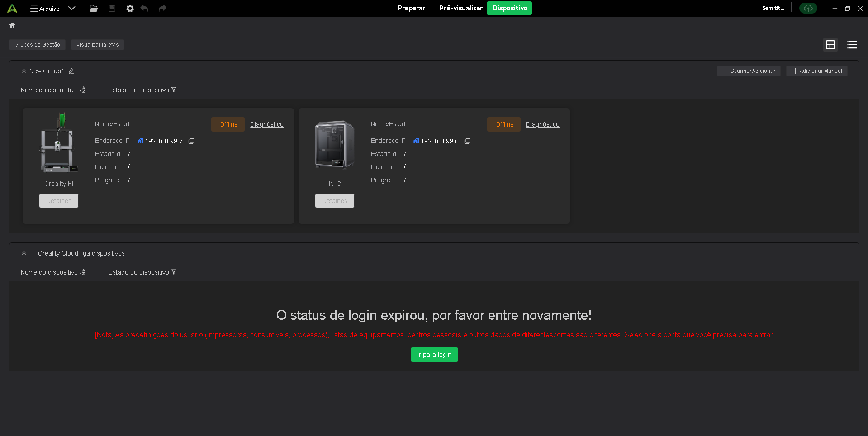Switch to card grid view
Screen dimensions: 868x436
click(830, 45)
